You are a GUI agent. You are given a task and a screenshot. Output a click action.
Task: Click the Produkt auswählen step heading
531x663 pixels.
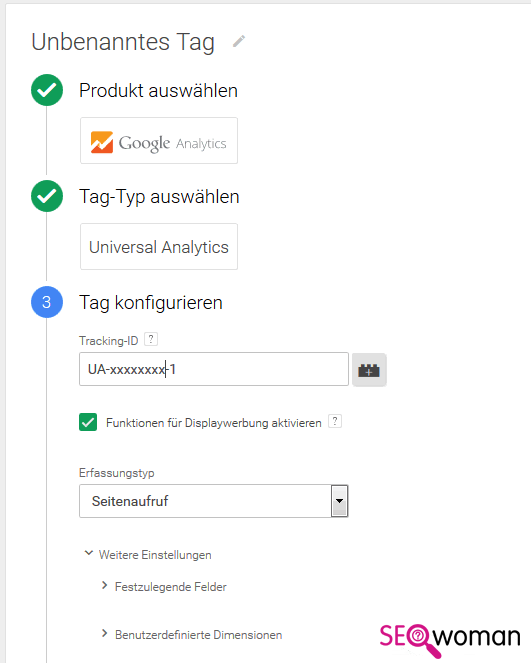point(159,90)
